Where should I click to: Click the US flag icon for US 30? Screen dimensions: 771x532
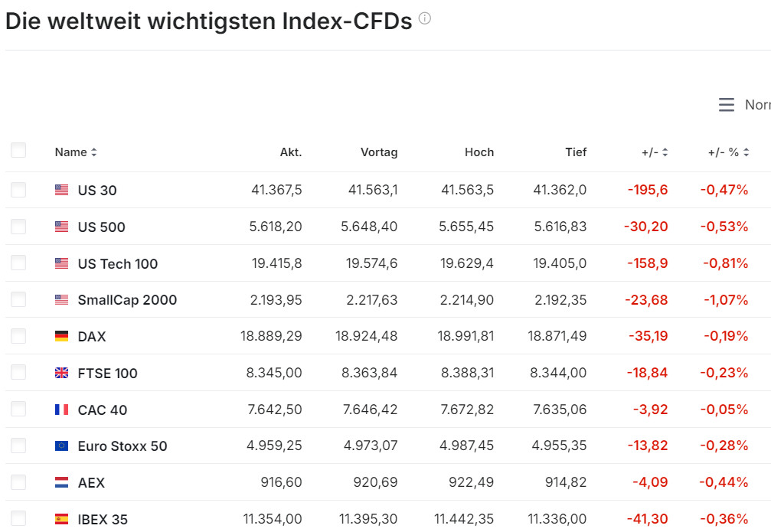pos(62,190)
